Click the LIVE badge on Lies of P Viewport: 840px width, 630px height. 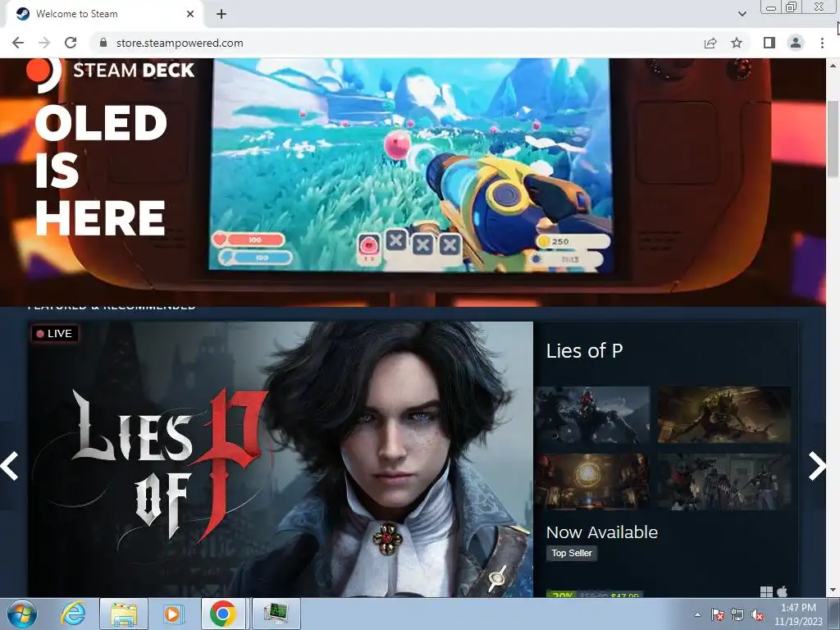(x=55, y=333)
